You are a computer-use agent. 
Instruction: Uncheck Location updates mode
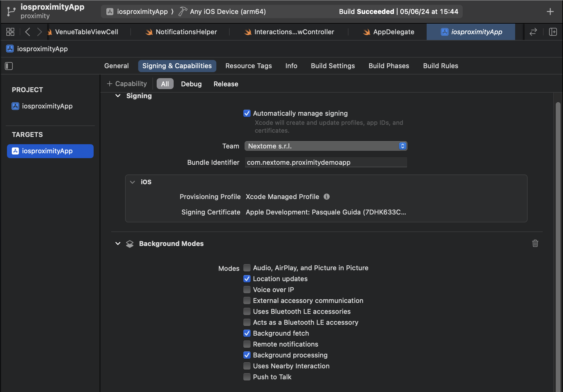(x=247, y=279)
